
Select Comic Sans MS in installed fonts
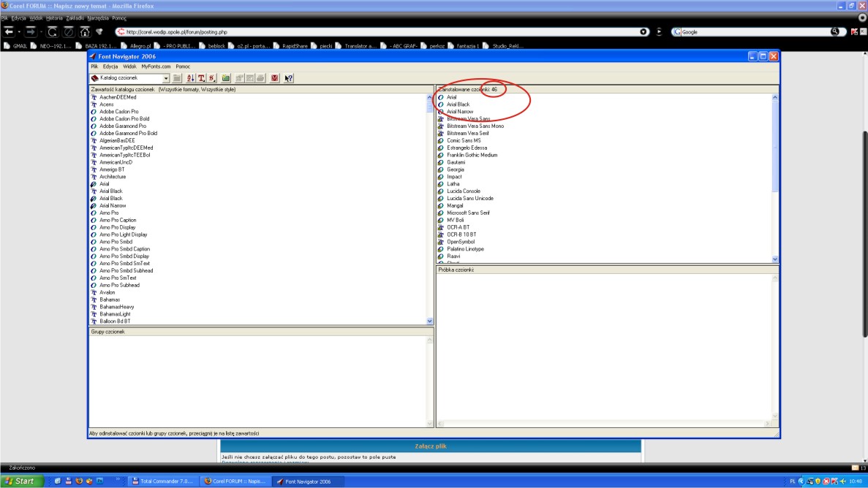pos(464,140)
